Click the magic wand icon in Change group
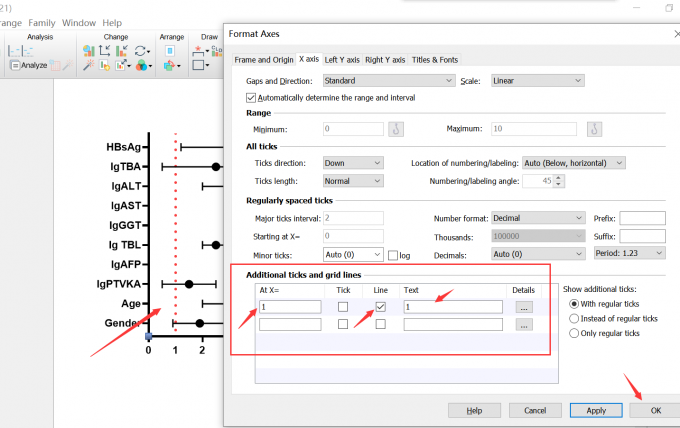680x428 pixels. tap(89, 66)
